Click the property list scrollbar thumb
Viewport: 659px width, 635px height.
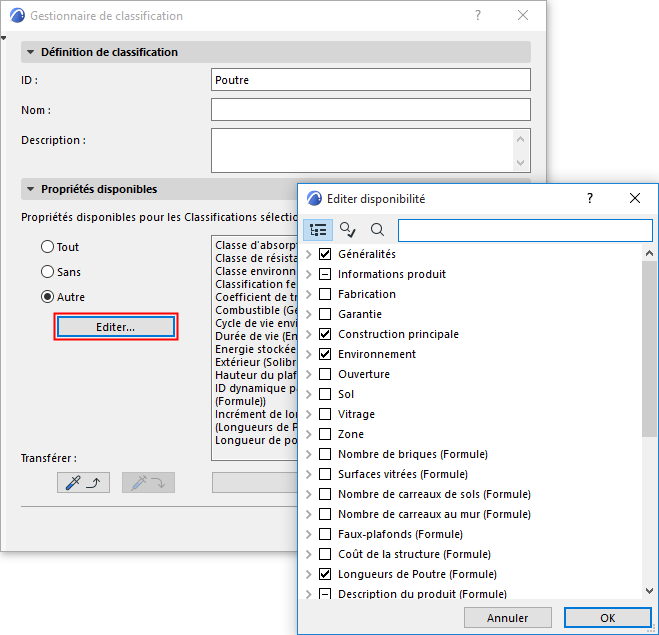click(649, 349)
